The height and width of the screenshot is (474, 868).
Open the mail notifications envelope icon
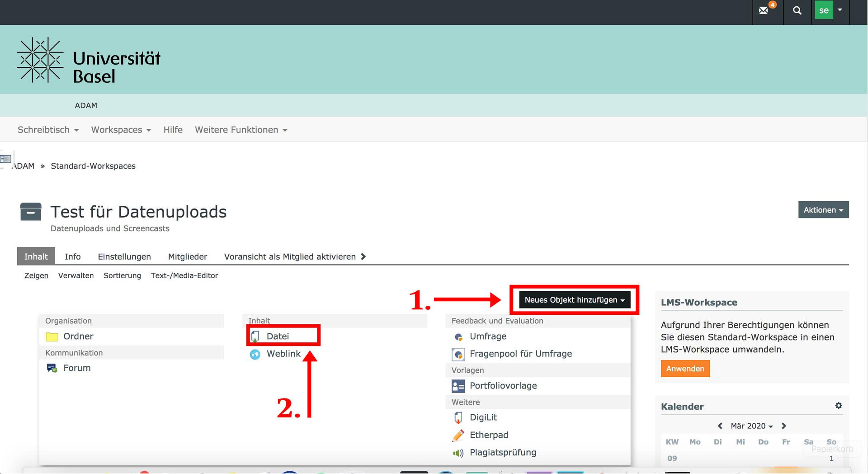click(764, 10)
